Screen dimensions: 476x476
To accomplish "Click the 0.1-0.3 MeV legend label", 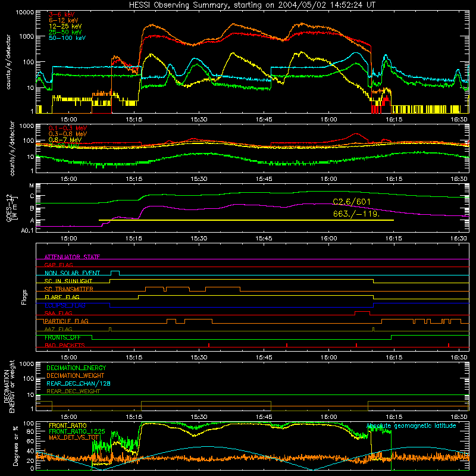I will [68, 128].
